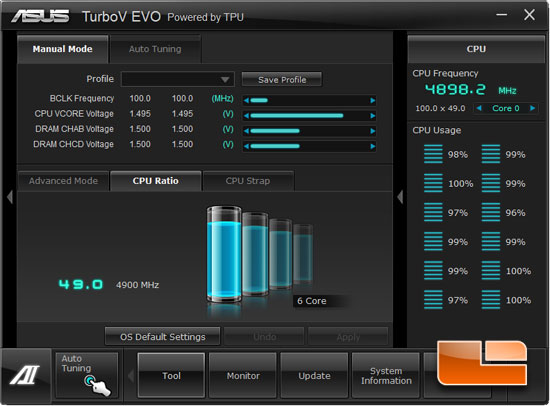Screen dimensions: 550x406
Task: Click the 4898.2 CPU frequency readout
Action: point(455,89)
